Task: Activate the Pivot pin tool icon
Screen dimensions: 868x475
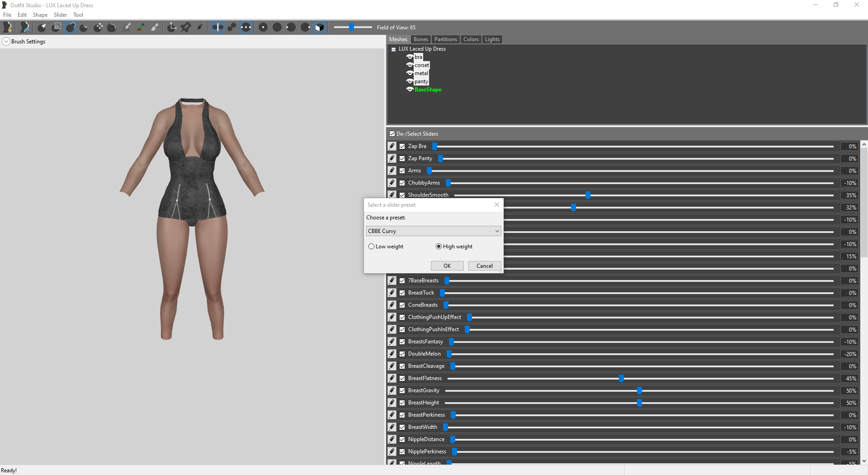Action: pos(185,28)
